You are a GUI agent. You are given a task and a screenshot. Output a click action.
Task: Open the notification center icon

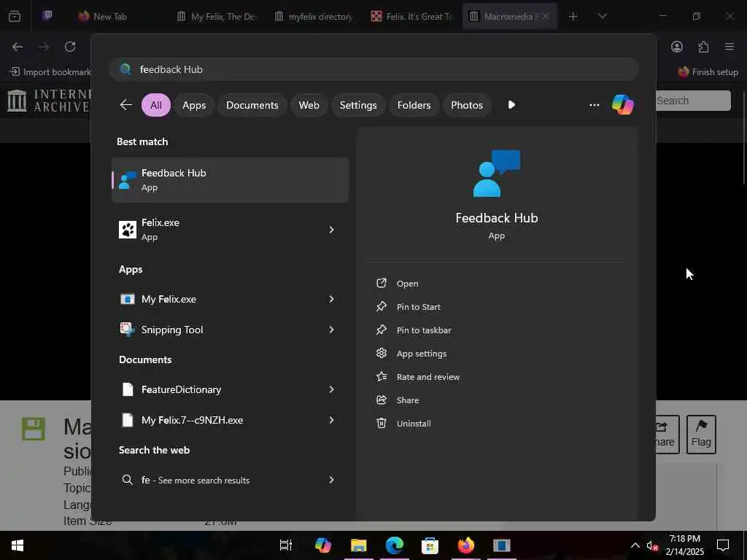pyautogui.click(x=723, y=545)
